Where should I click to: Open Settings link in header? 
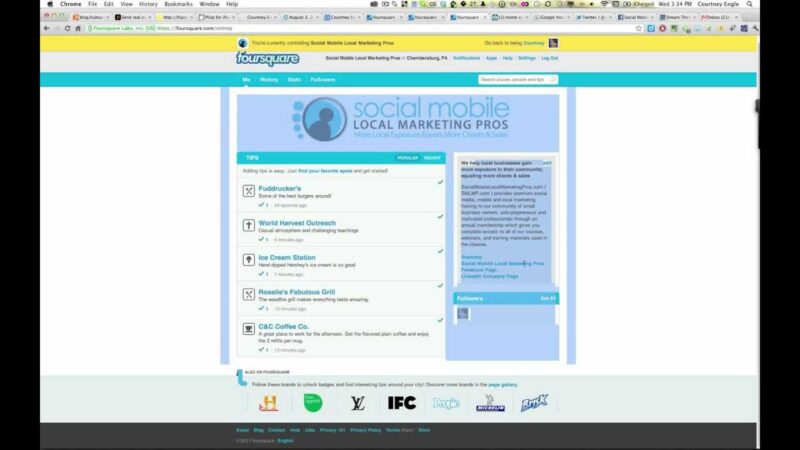[x=527, y=58]
